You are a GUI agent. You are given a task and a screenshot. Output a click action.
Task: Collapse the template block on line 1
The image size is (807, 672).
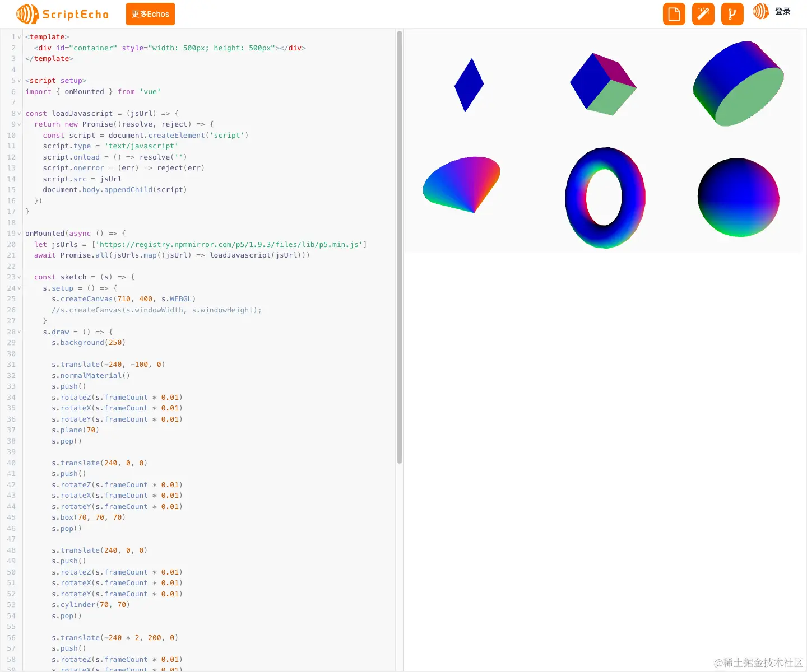(x=19, y=37)
